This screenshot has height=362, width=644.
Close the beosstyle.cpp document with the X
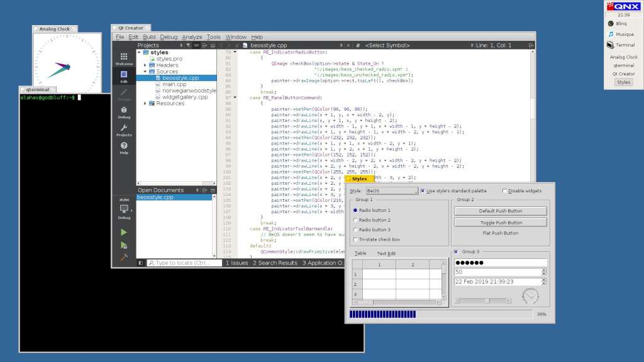pos(348,45)
